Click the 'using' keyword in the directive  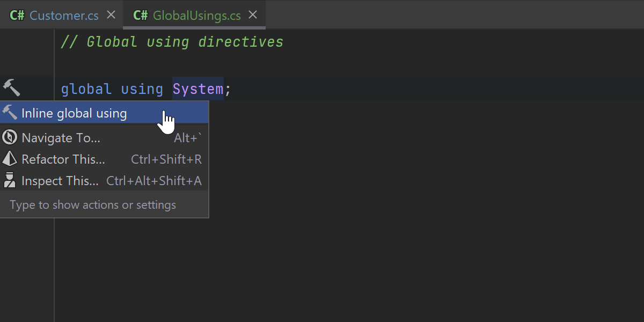[x=142, y=89]
